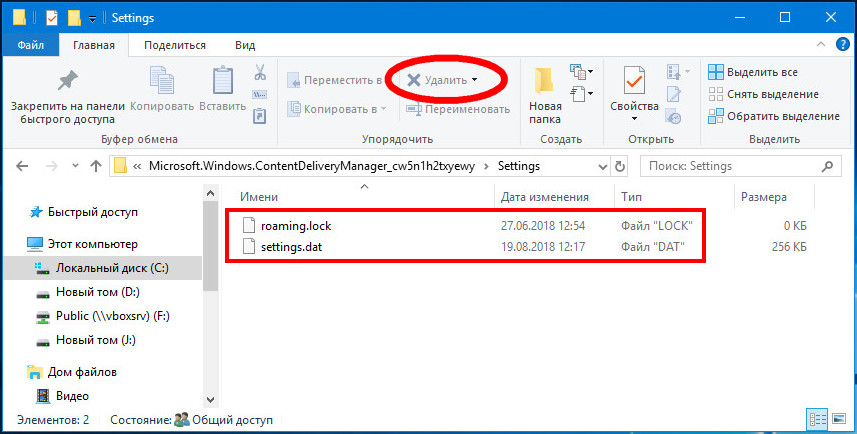Collapse the ribbon with the chevron
The width and height of the screenshot is (857, 434).
pos(821,45)
